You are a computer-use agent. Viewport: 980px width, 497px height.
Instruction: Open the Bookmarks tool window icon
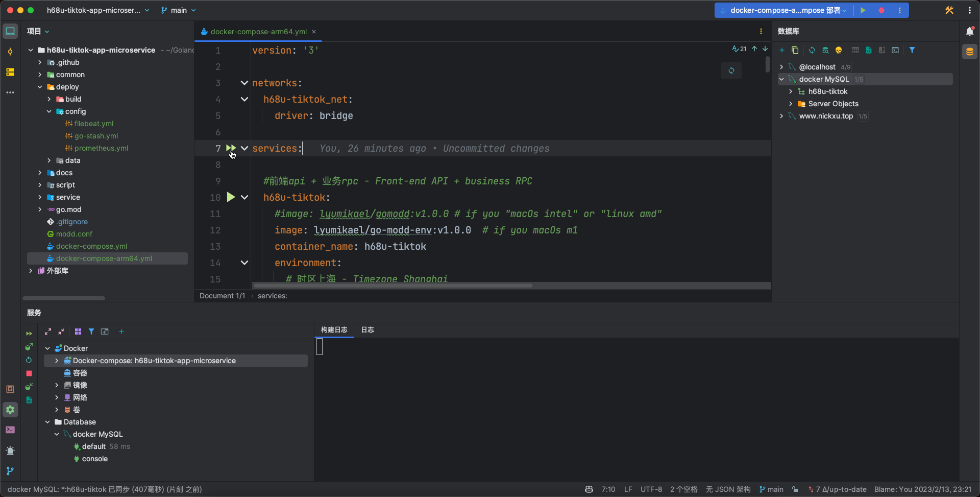tap(10, 389)
